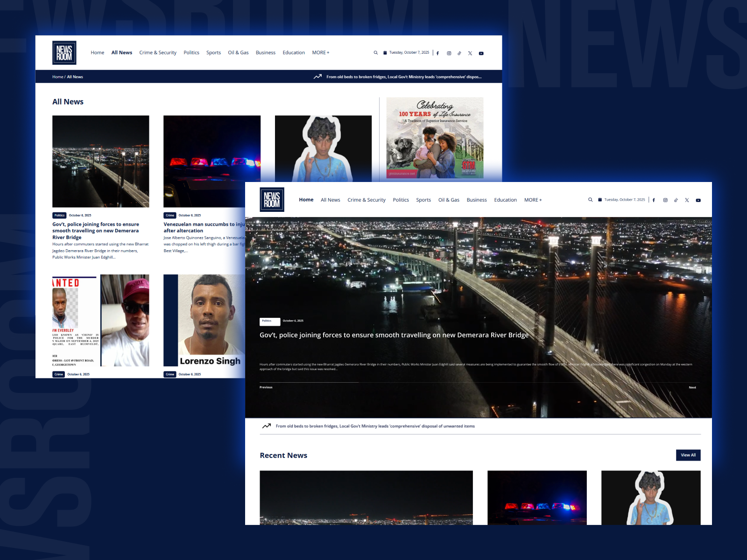
Task: Go to the Next slide in hero carousel
Action: [692, 387]
